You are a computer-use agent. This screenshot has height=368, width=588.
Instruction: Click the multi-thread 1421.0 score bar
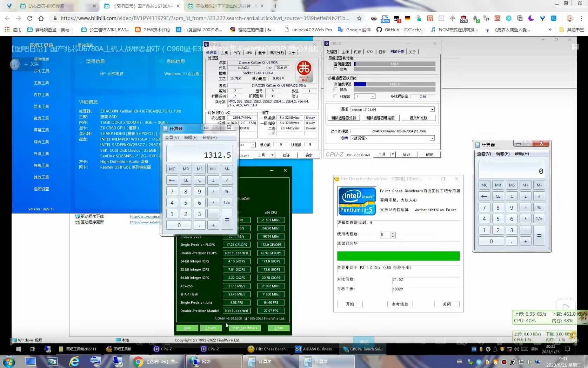coord(395,84)
